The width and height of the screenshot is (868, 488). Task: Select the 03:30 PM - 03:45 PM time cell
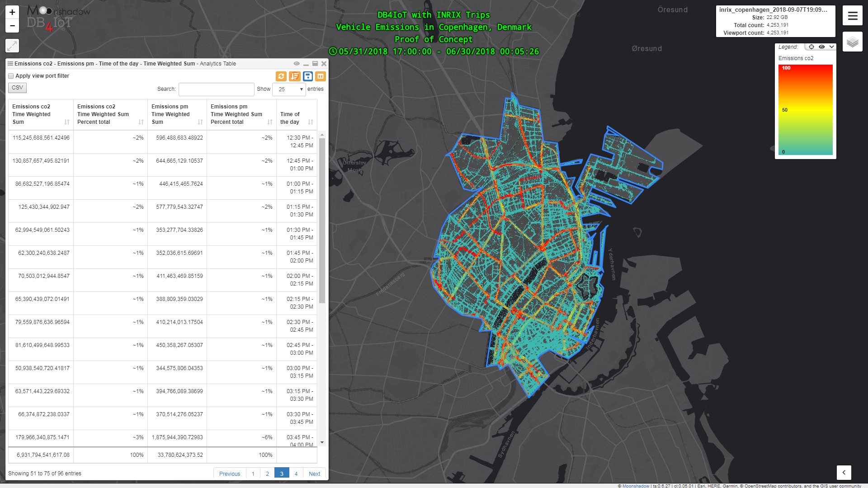[x=297, y=418]
